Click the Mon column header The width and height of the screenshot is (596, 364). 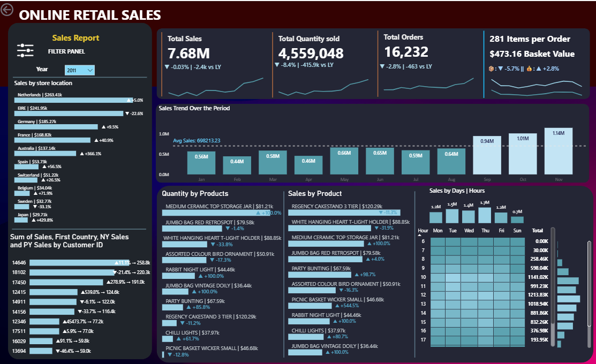tap(437, 231)
